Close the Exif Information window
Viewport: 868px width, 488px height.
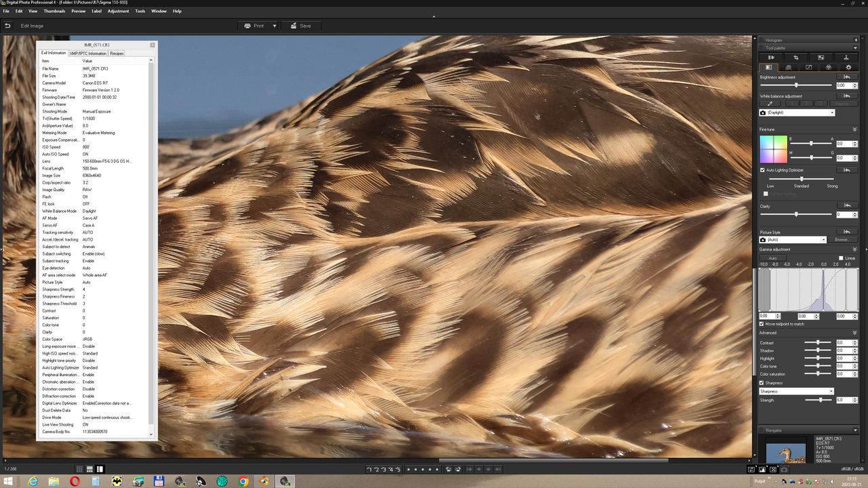[x=153, y=45]
